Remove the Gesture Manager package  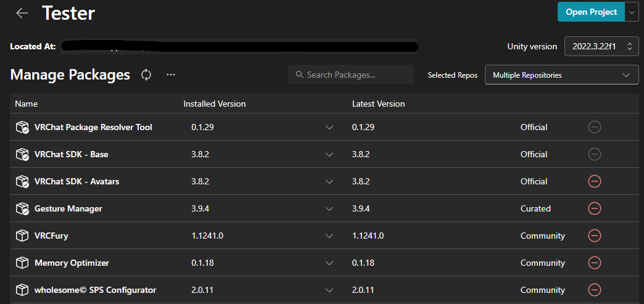(595, 208)
